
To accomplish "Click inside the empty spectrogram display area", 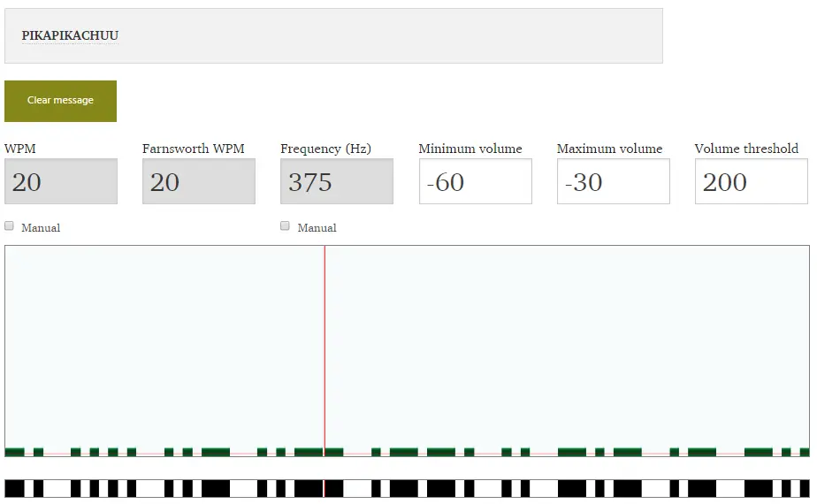I will click(531, 345).
